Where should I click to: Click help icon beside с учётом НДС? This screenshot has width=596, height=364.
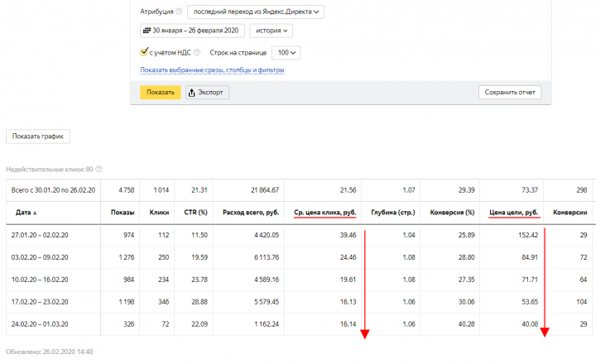[x=197, y=52]
